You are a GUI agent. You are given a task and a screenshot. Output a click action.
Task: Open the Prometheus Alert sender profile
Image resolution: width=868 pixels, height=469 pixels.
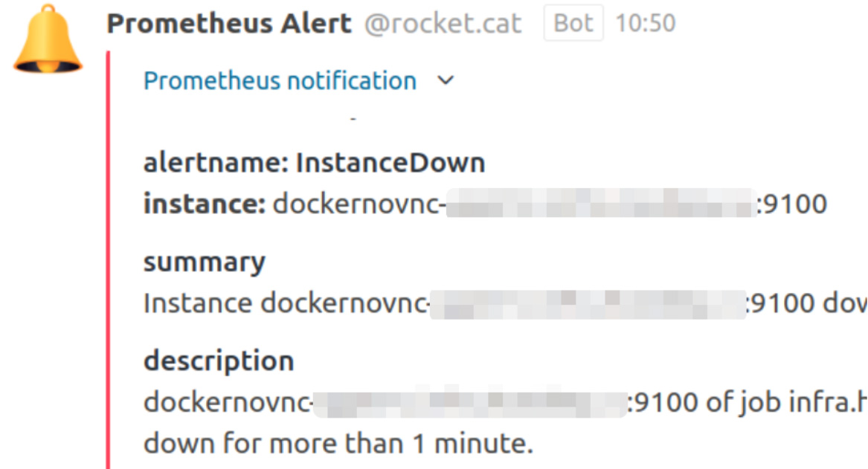click(x=229, y=24)
